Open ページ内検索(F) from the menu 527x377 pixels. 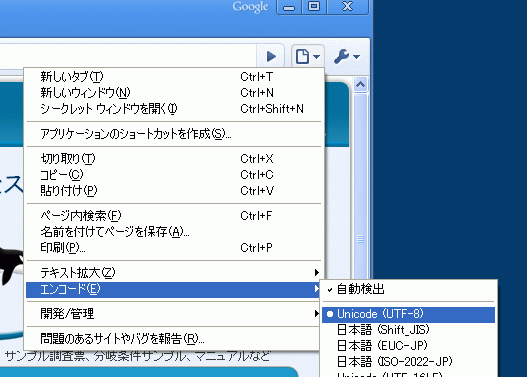point(174,216)
